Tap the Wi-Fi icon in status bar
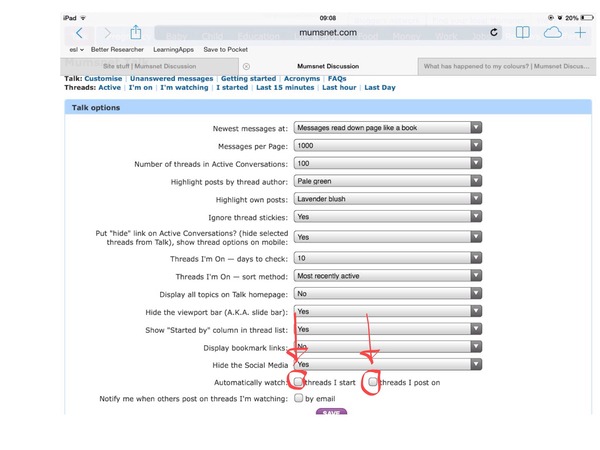This screenshot has height=450, width=600. (x=83, y=18)
